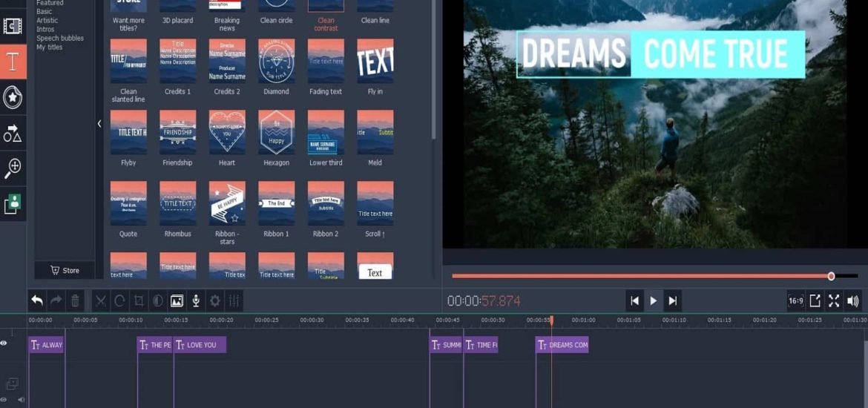Click the Split scissors icon

click(101, 300)
